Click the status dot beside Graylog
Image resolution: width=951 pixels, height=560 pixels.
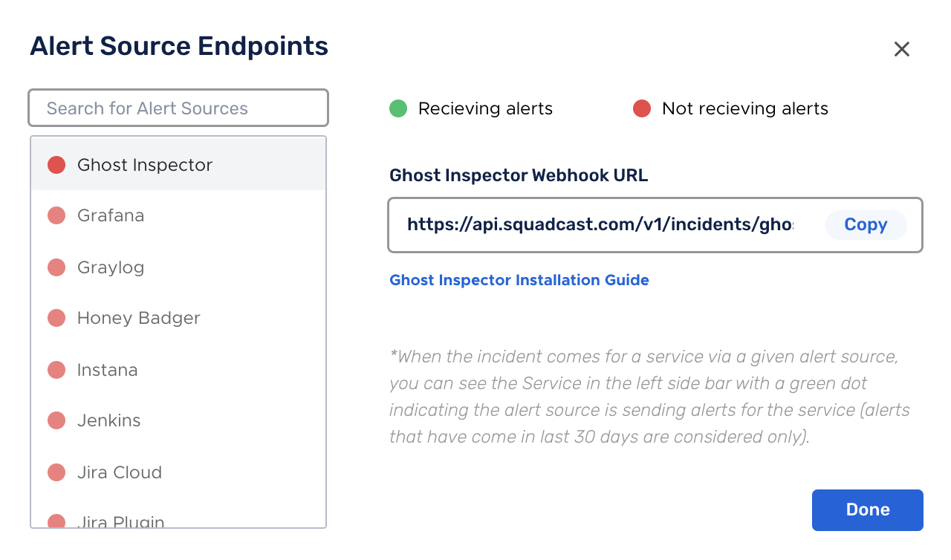click(56, 267)
